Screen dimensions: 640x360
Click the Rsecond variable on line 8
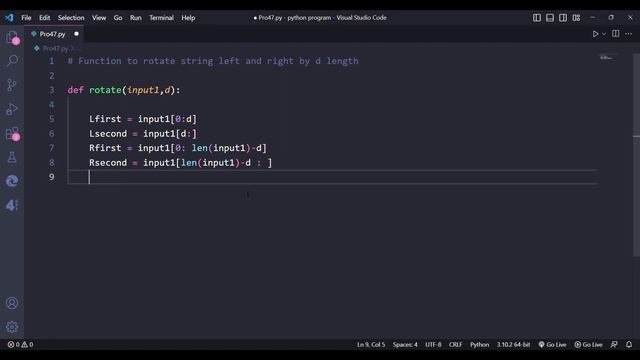tap(108, 163)
